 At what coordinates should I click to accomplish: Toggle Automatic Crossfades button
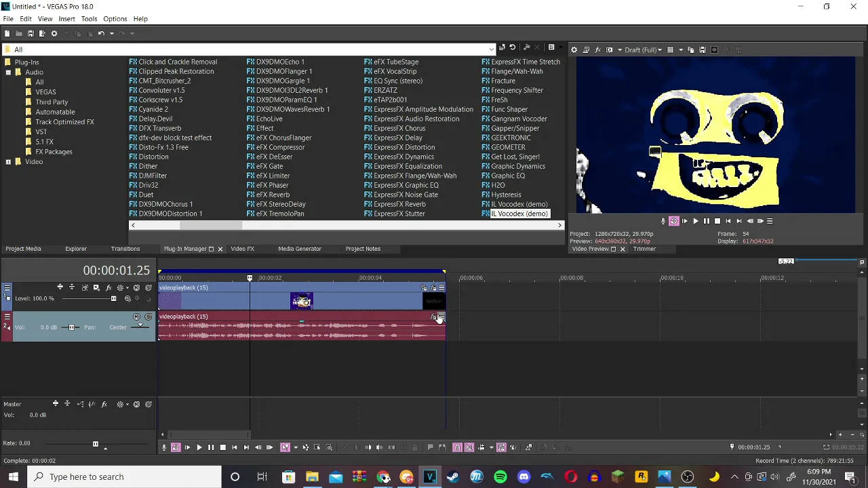click(x=469, y=447)
